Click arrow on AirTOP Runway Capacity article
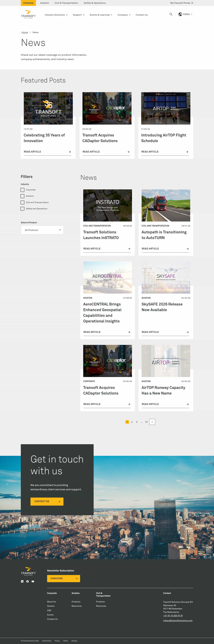This screenshot has height=644, width=214. (188, 404)
